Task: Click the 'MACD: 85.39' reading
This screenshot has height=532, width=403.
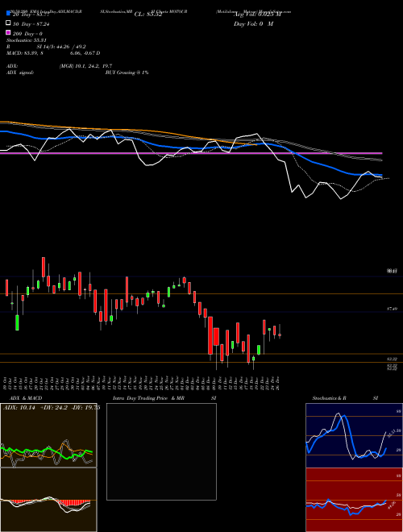Action: tap(23, 53)
